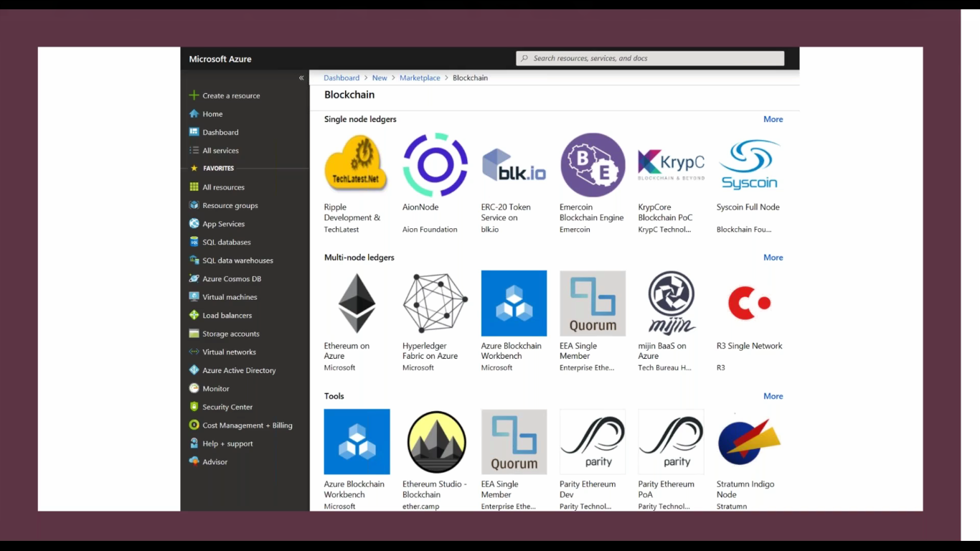Click More for Multi-node ledgers
Viewport: 980px width, 551px height.
click(773, 258)
